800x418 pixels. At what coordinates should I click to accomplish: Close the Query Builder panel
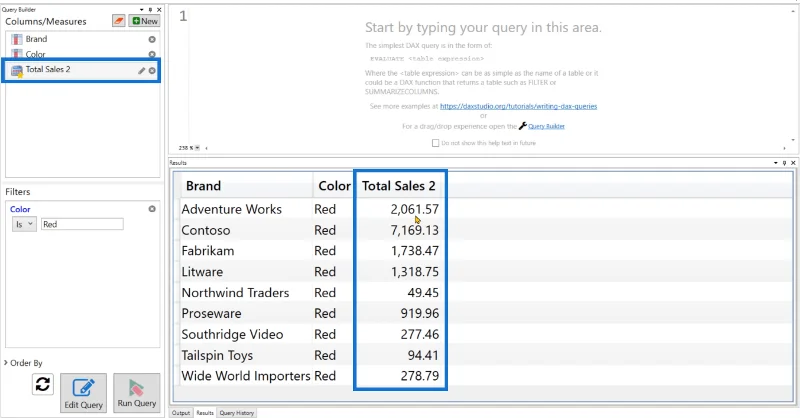(x=159, y=10)
